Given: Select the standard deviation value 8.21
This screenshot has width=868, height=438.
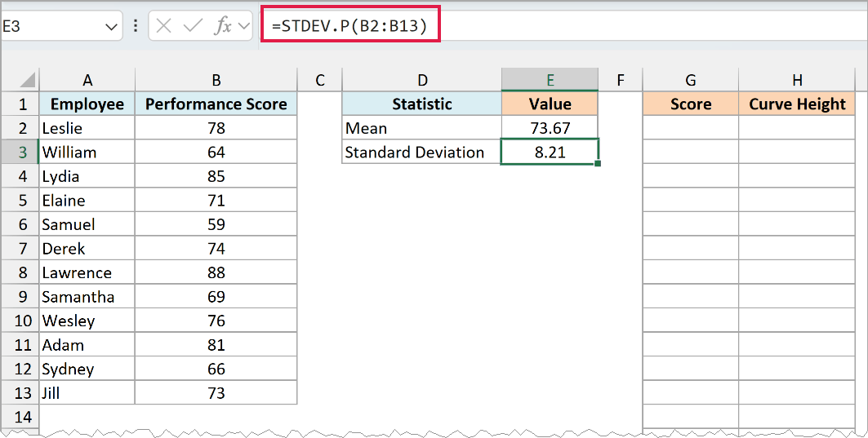Looking at the screenshot, I should click(x=550, y=152).
